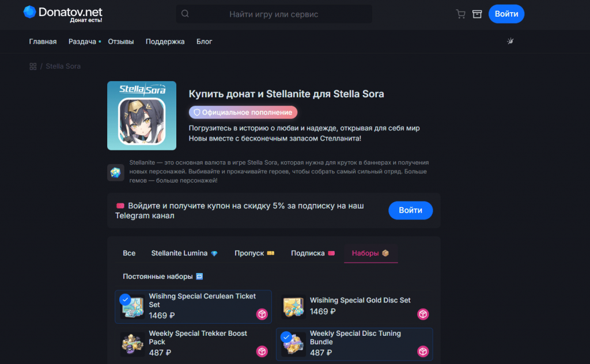Image resolution: width=590 pixels, height=364 pixels.
Task: Click the breadcrumb grid home icon
Action: coord(33,66)
